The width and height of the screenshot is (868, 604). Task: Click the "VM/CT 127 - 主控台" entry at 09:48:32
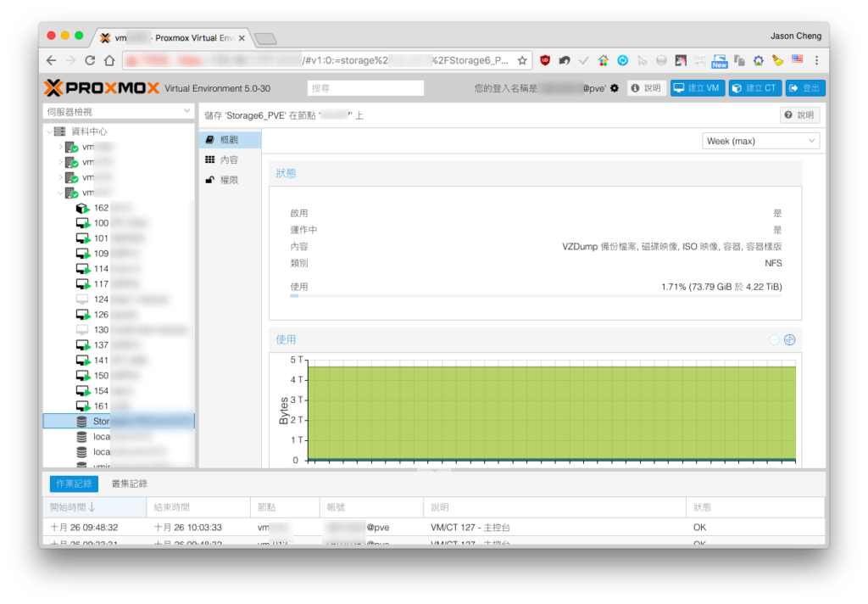pyautogui.click(x=470, y=528)
